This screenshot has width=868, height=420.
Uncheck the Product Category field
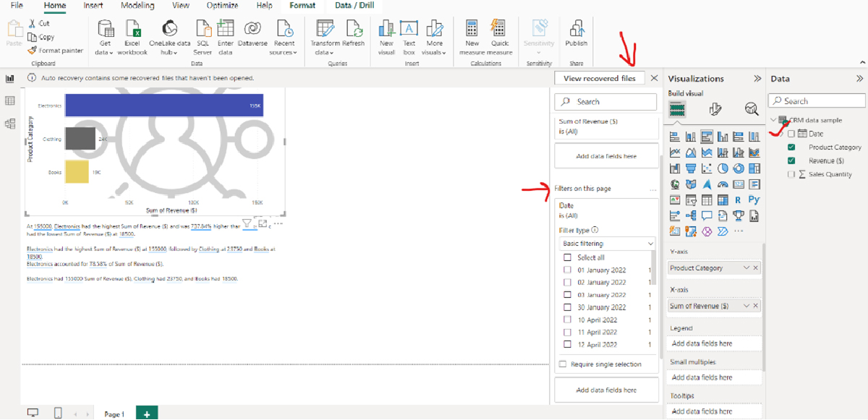click(x=791, y=147)
